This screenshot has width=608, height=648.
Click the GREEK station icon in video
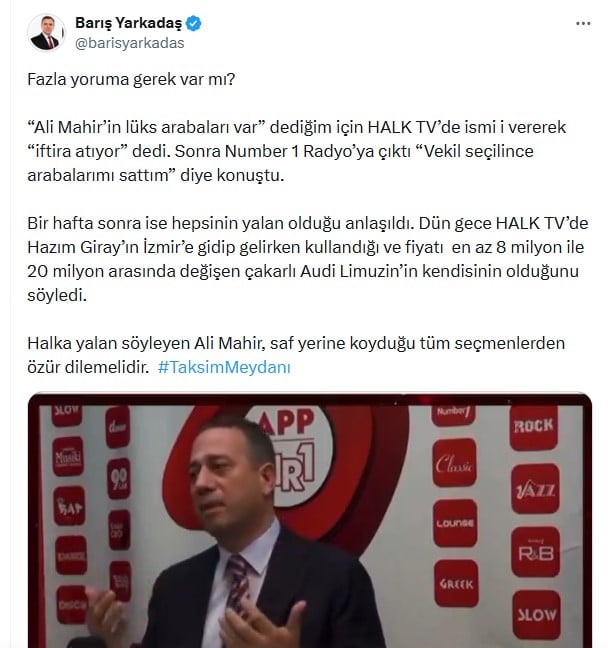456,584
